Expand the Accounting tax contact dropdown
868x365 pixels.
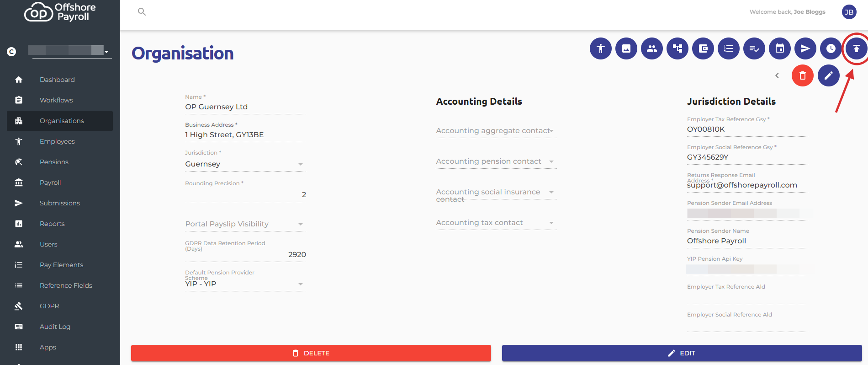click(496, 223)
